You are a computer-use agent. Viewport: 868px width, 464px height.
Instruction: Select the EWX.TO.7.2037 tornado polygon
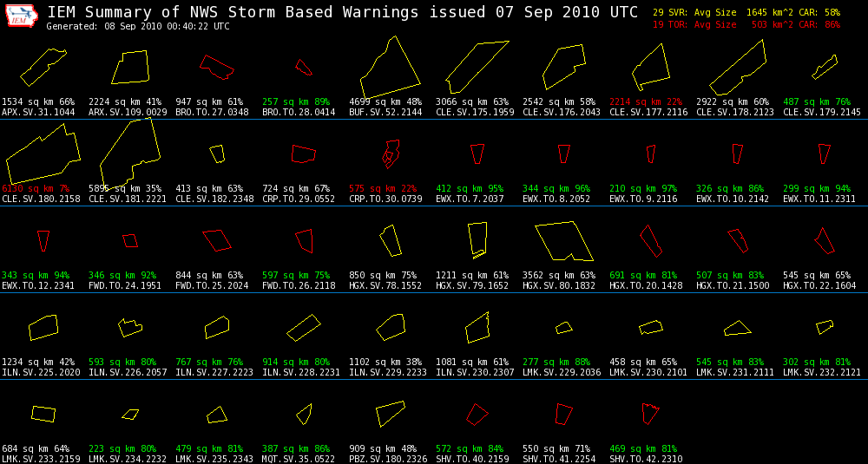point(477,154)
